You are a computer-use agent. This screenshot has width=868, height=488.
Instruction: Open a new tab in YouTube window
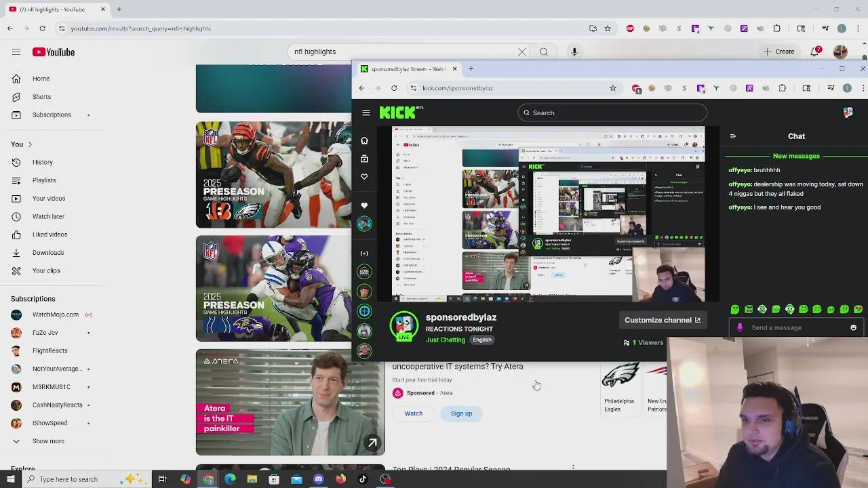click(x=119, y=9)
